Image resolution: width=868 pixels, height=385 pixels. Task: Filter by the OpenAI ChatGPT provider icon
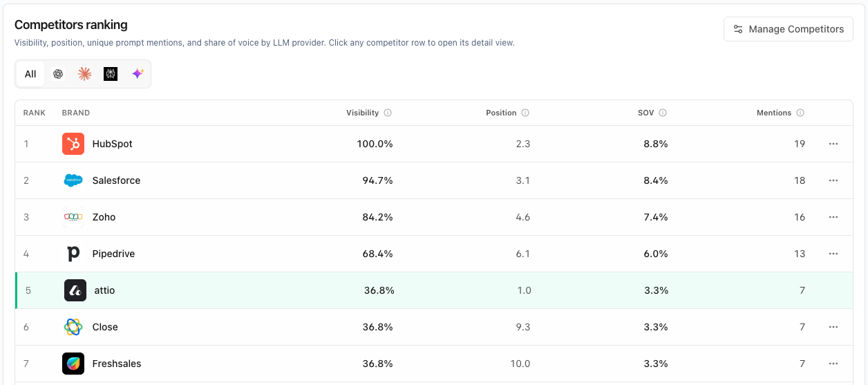point(58,74)
